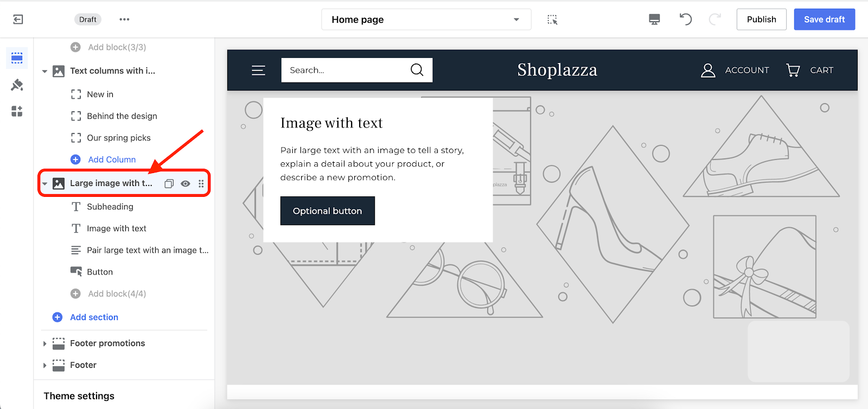The height and width of the screenshot is (409, 868).
Task: Undo the last change
Action: [686, 20]
